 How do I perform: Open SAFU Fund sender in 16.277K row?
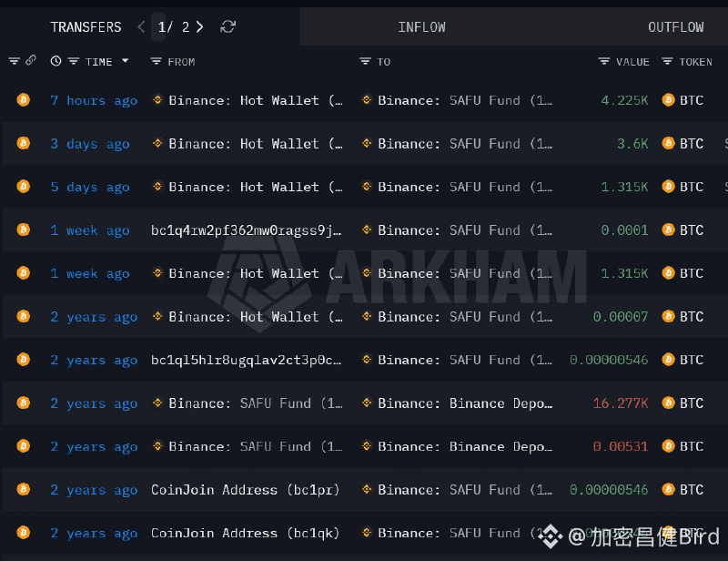256,403
